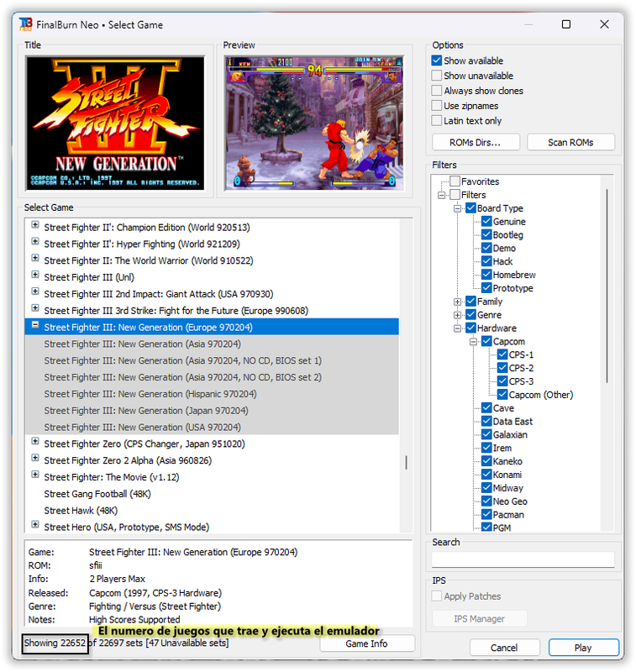Viewport: 636px width, 672px height.
Task: Expand Street Fighter: The Movie clones
Action: (35, 475)
